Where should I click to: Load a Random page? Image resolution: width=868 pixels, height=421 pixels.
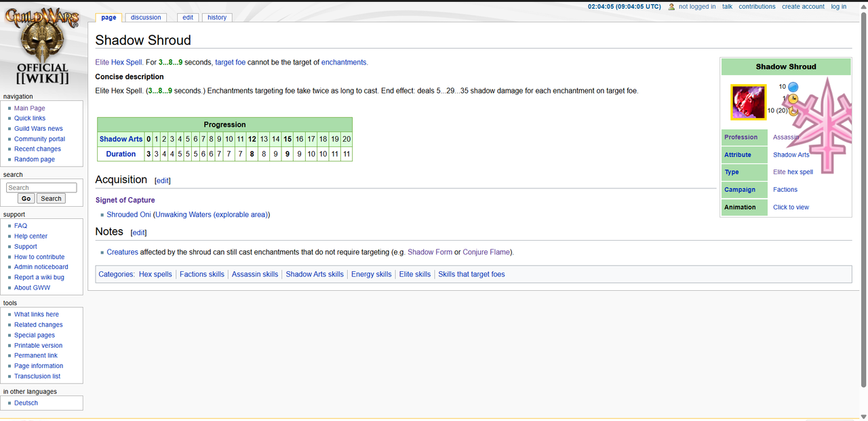[x=35, y=159]
